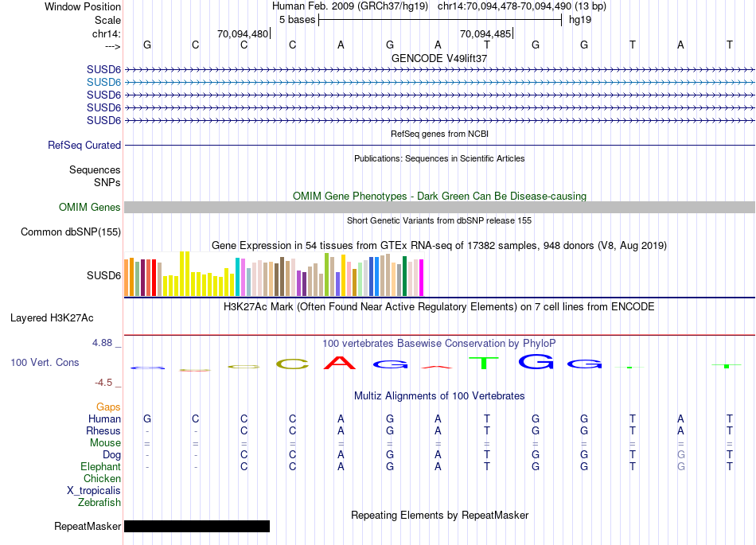
Task: Click the olive C conservation logo letter
Action: 292,364
